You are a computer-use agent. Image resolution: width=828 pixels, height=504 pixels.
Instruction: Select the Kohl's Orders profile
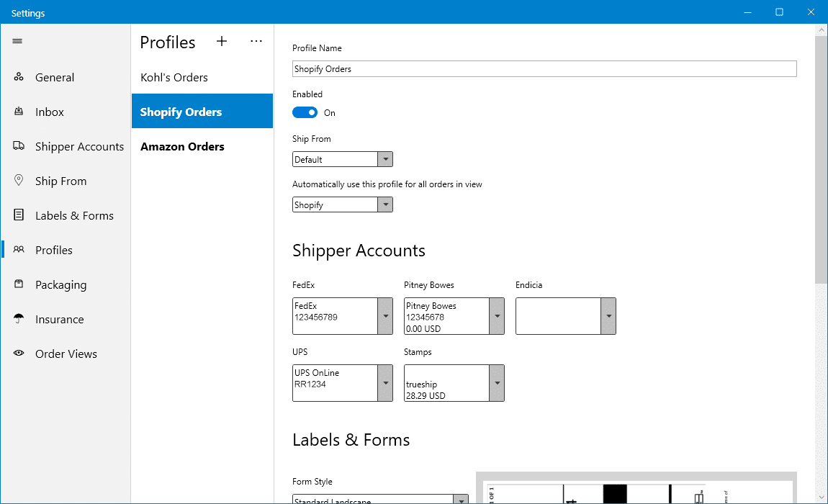(x=202, y=77)
